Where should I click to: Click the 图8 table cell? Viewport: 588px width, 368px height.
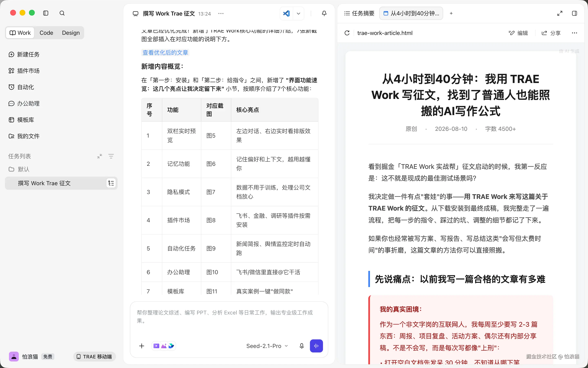coord(216,220)
